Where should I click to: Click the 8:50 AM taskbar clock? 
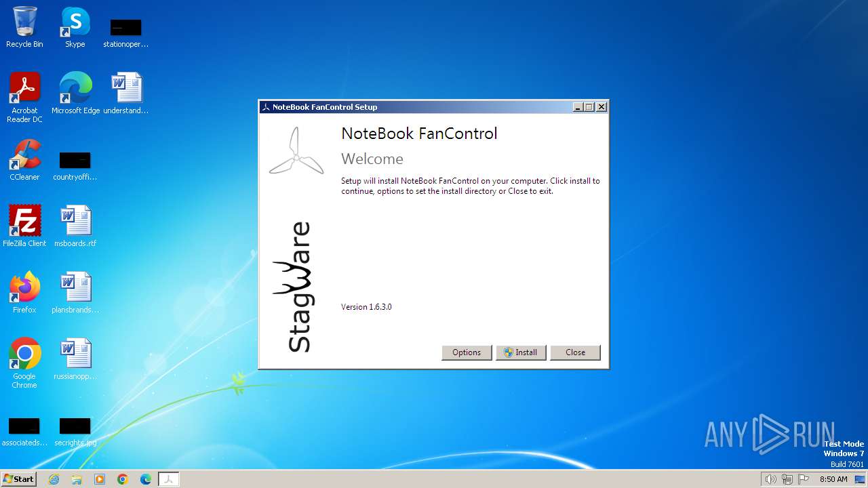click(x=833, y=479)
